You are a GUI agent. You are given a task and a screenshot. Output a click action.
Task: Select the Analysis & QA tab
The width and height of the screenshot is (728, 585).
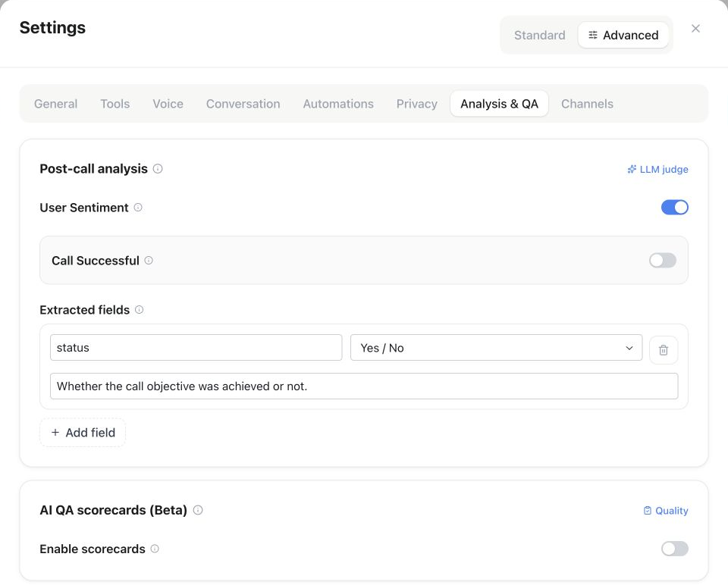click(x=499, y=104)
